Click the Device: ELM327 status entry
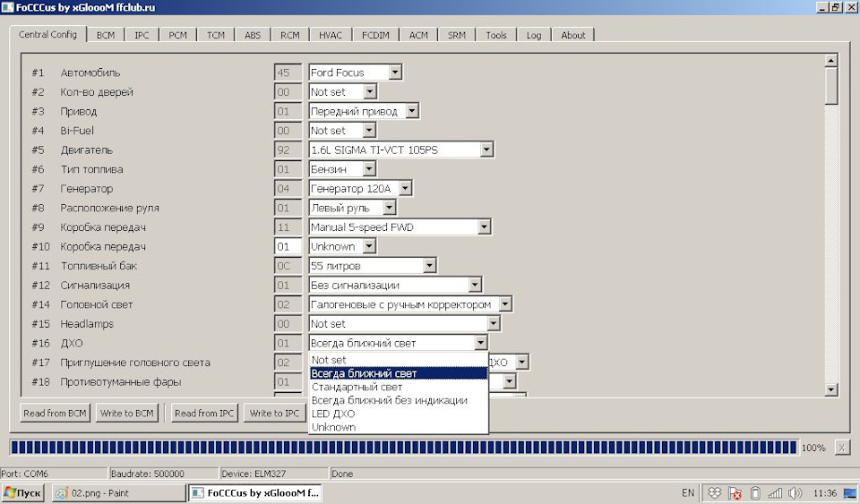Viewport: 860px width, 504px height. point(273,474)
